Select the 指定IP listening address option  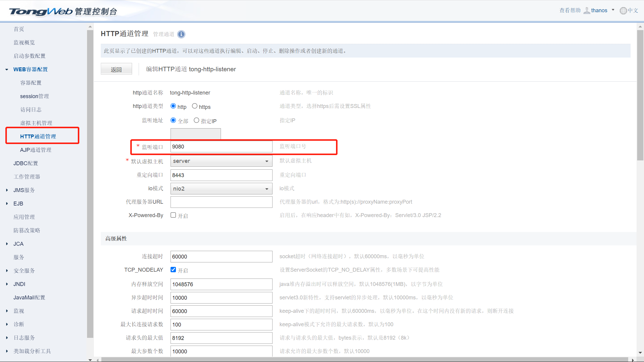[196, 120]
